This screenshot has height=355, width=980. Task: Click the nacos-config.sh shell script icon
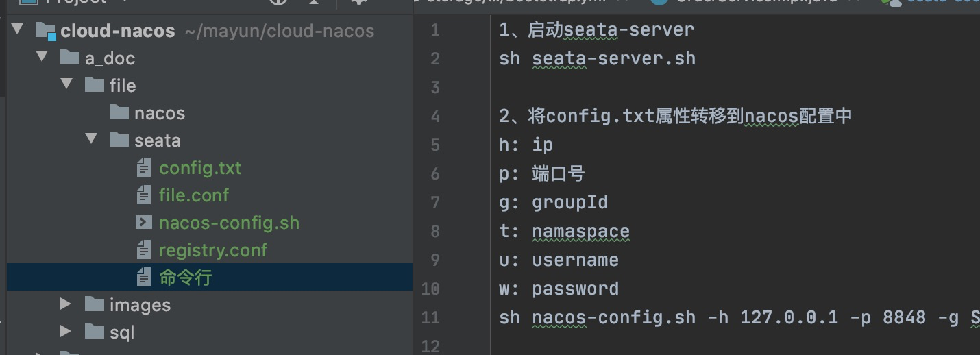[x=144, y=223]
